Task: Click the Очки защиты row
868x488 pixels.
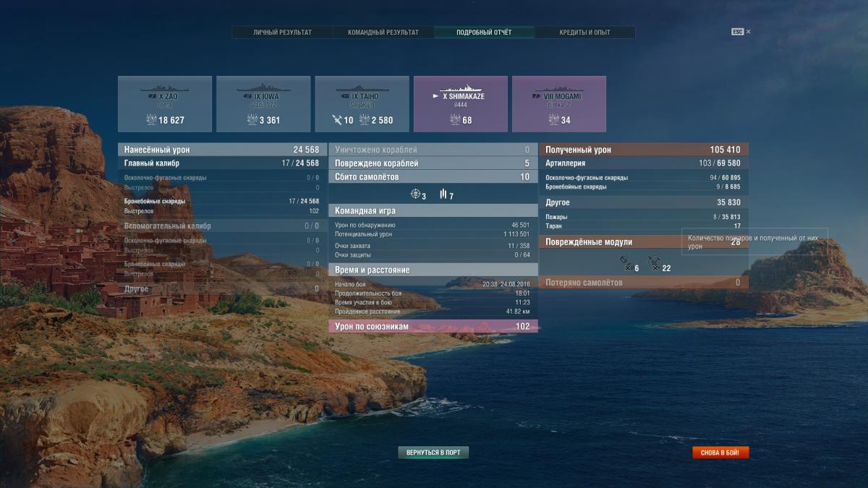Action: pos(433,254)
